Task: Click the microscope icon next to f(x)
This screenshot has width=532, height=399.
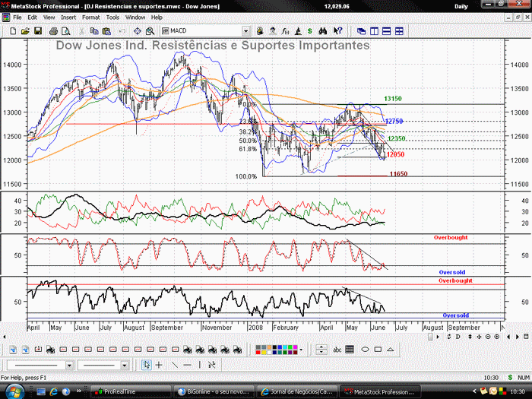Action: pos(298,31)
